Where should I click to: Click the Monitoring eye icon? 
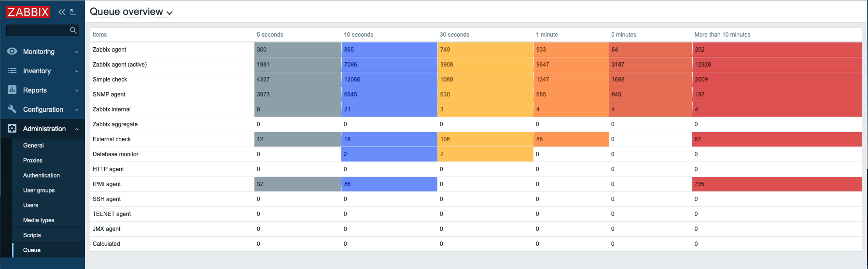12,52
